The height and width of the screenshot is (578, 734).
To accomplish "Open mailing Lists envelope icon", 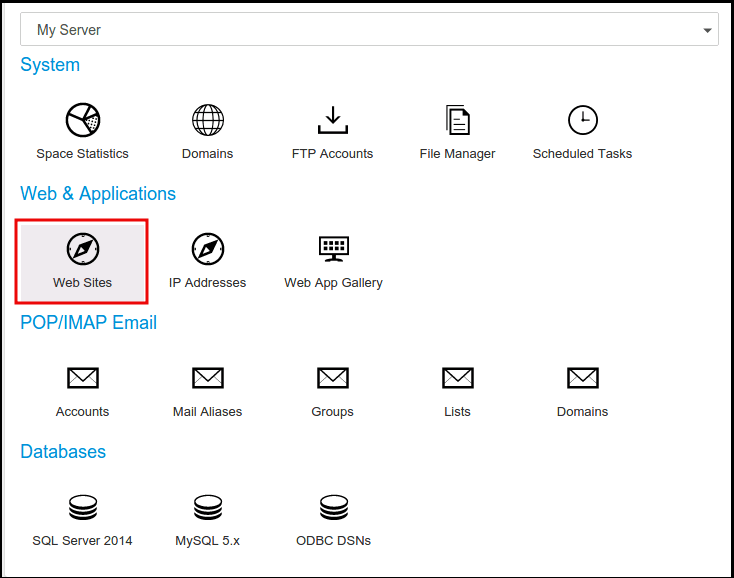I will tap(457, 378).
